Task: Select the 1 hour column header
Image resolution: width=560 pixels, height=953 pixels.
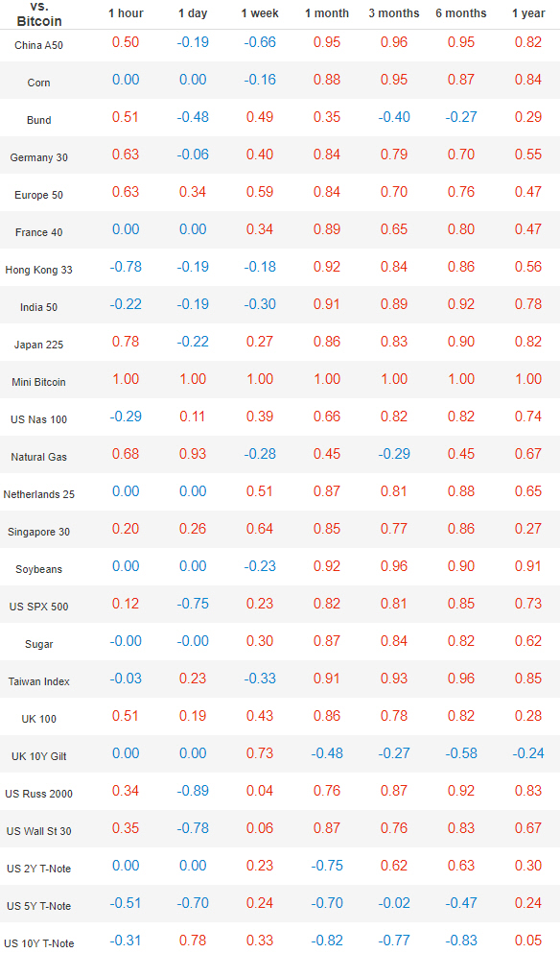Action: [126, 12]
